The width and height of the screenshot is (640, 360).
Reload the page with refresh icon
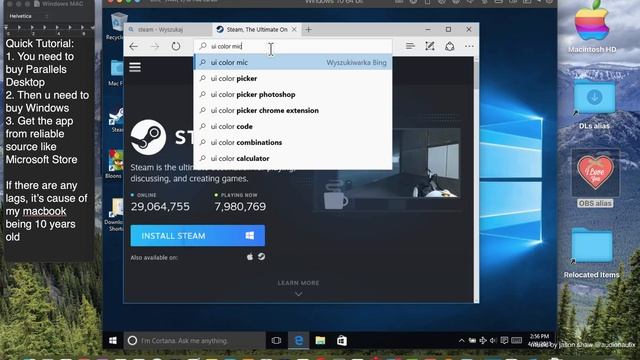coord(176,46)
